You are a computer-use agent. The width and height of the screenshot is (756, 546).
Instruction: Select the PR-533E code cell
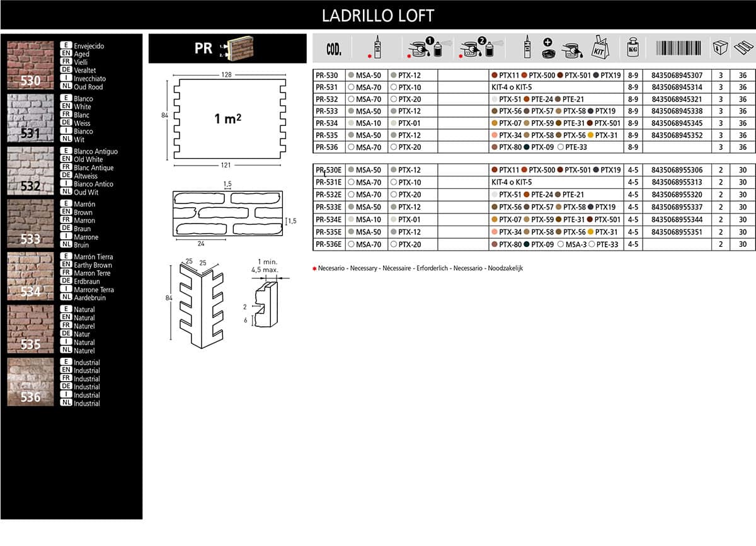pos(328,207)
